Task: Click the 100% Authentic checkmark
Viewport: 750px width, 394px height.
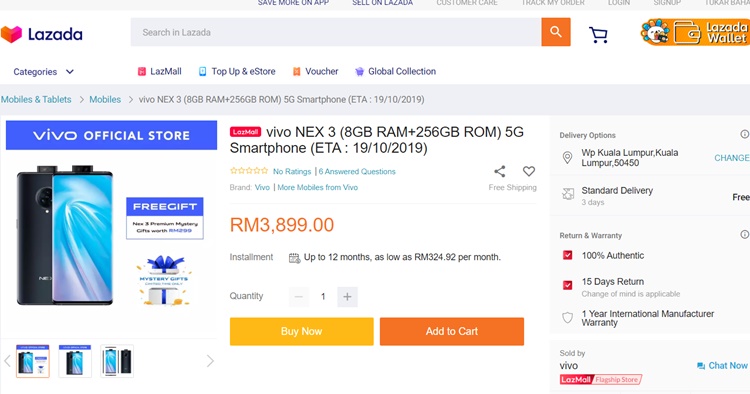Action: pyautogui.click(x=567, y=255)
